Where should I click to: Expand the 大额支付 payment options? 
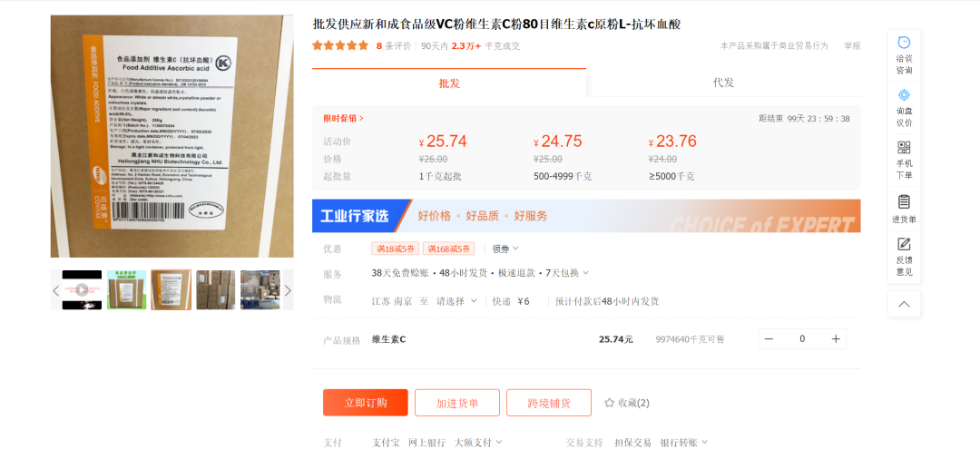(x=478, y=443)
